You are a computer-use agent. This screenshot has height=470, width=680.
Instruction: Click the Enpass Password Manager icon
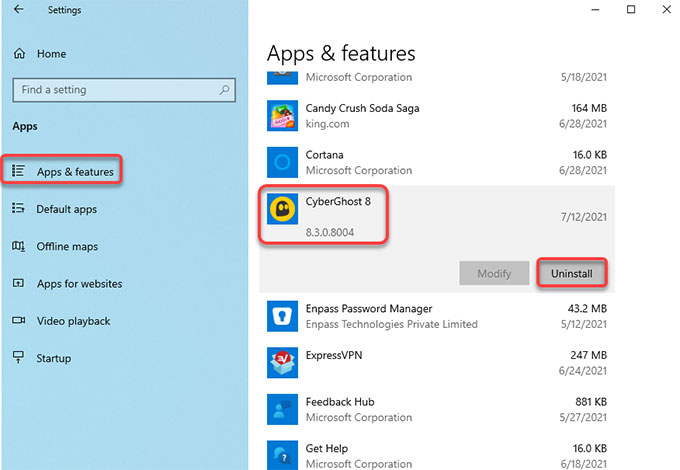(282, 316)
